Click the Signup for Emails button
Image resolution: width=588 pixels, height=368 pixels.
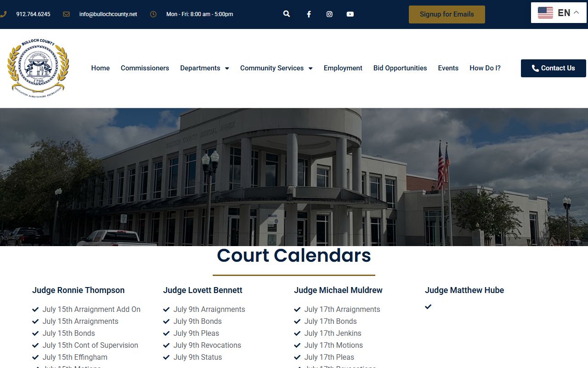pos(447,14)
